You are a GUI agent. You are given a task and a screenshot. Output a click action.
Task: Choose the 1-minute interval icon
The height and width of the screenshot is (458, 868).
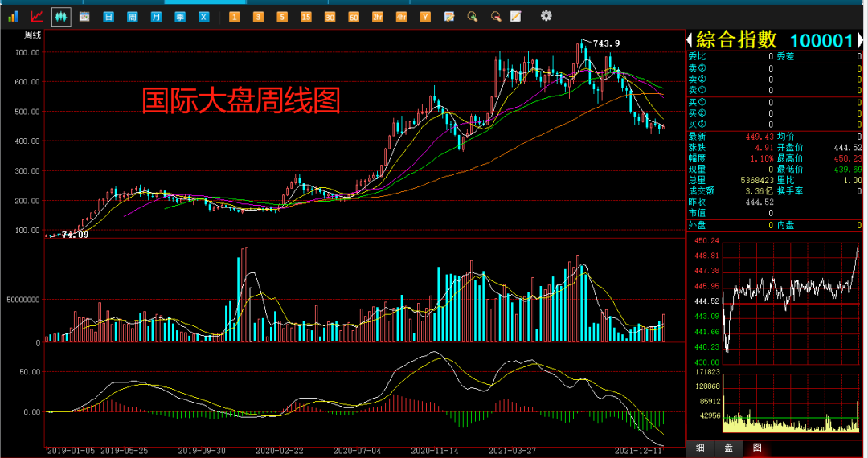[x=234, y=17]
